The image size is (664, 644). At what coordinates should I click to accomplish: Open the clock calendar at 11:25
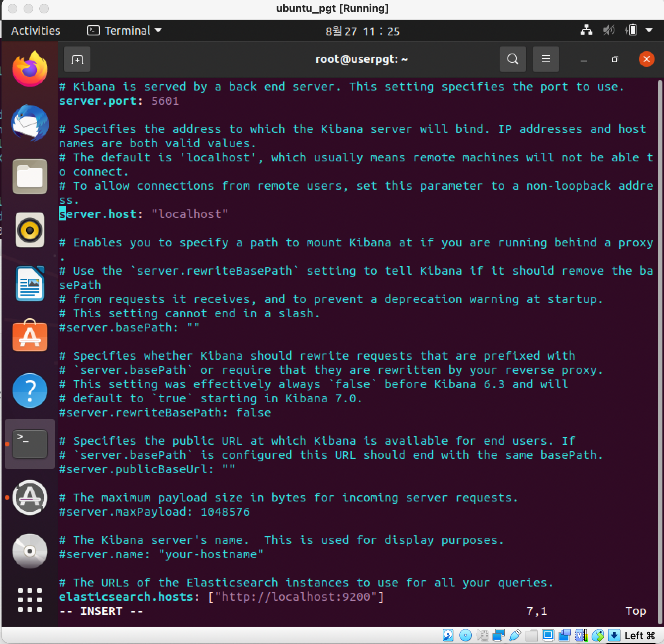click(362, 31)
